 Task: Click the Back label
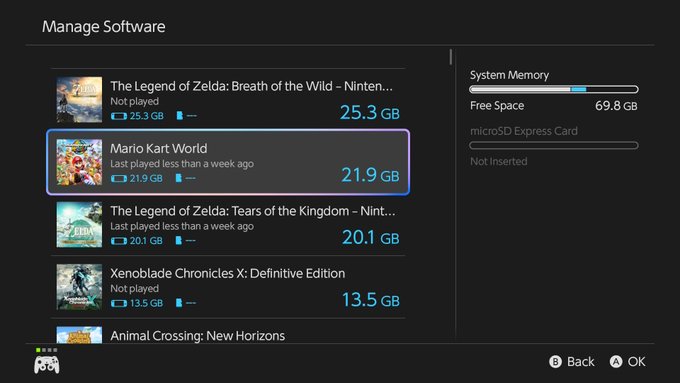[581, 362]
